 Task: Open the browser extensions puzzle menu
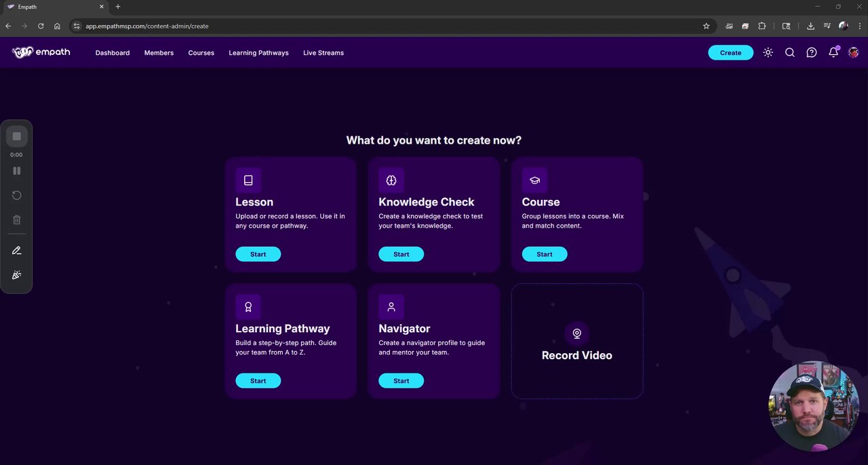click(x=762, y=26)
